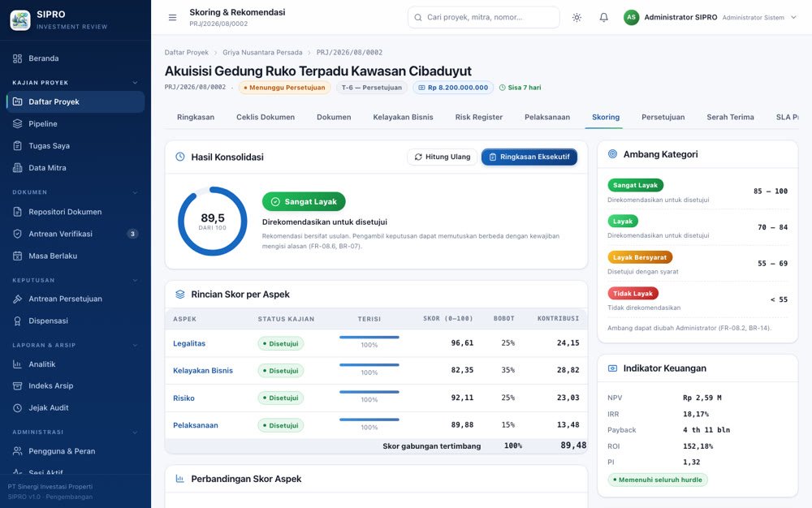The image size is (812, 508).
Task: Switch to the Ceklis Dokumen tab
Action: pyautogui.click(x=266, y=117)
